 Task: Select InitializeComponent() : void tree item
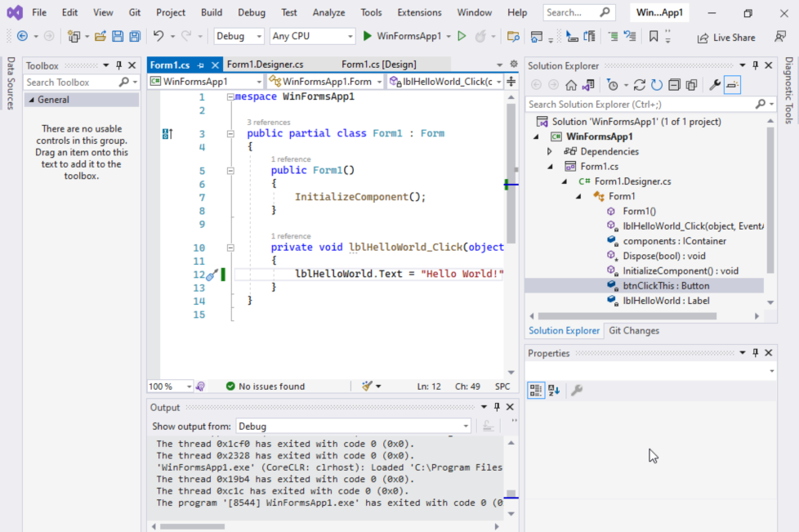click(x=681, y=270)
